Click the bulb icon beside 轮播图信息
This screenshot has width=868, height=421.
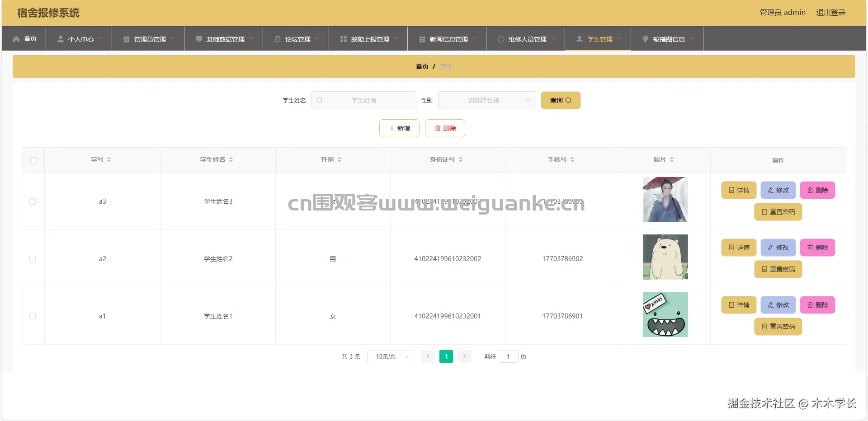645,39
